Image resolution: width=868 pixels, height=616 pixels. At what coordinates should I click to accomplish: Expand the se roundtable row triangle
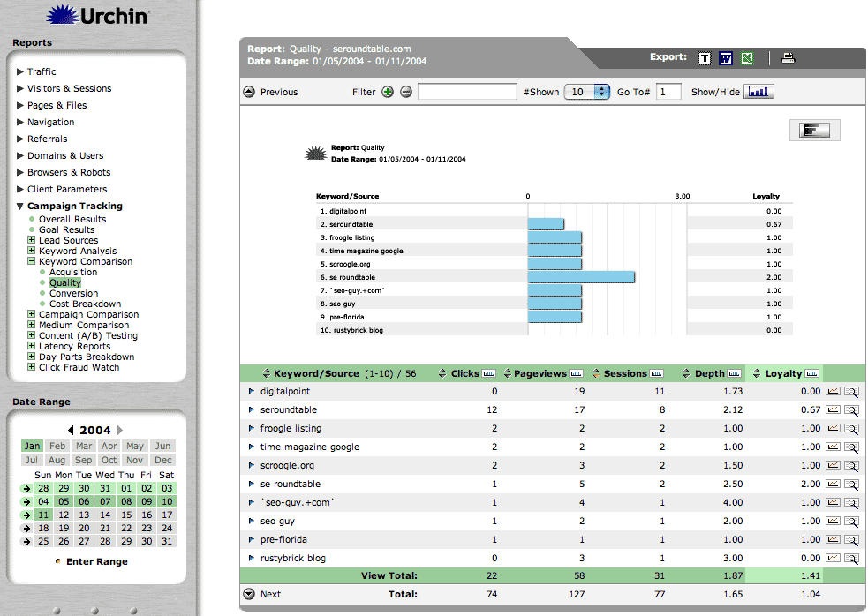252,484
